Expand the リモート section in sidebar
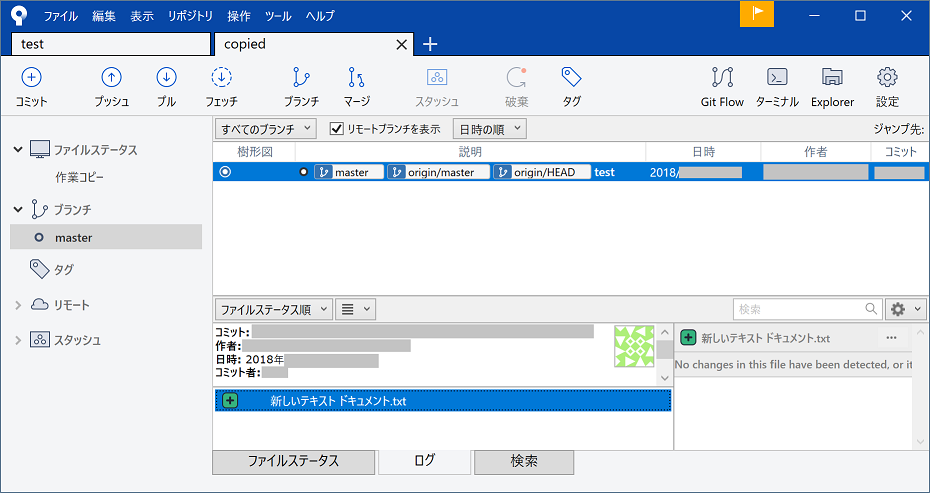930x493 pixels. [x=18, y=305]
